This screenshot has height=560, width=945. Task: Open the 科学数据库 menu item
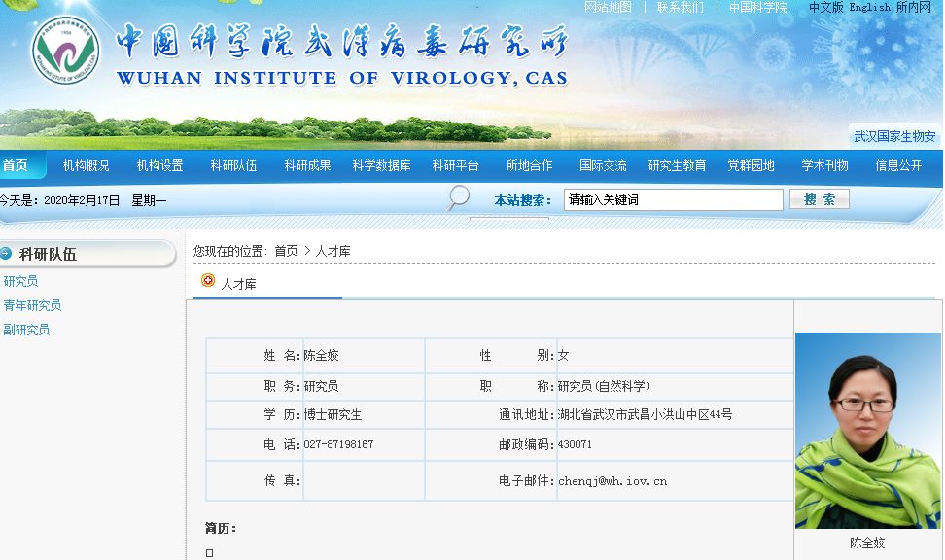pos(381,166)
